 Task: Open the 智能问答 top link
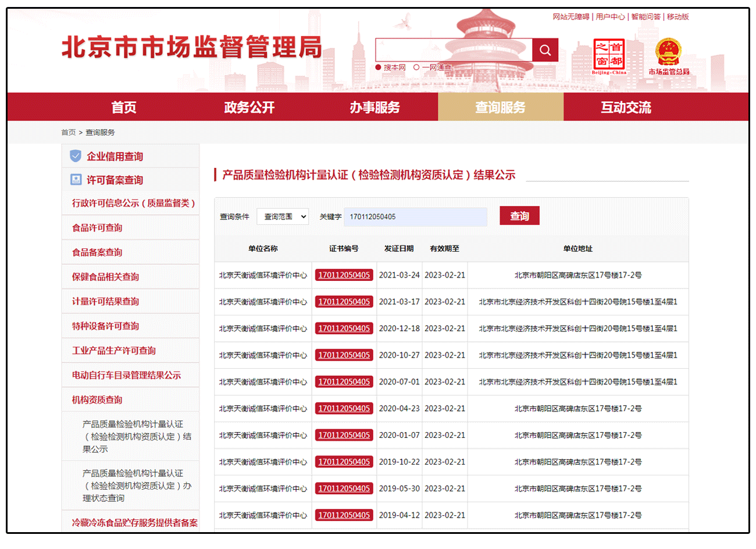point(646,17)
